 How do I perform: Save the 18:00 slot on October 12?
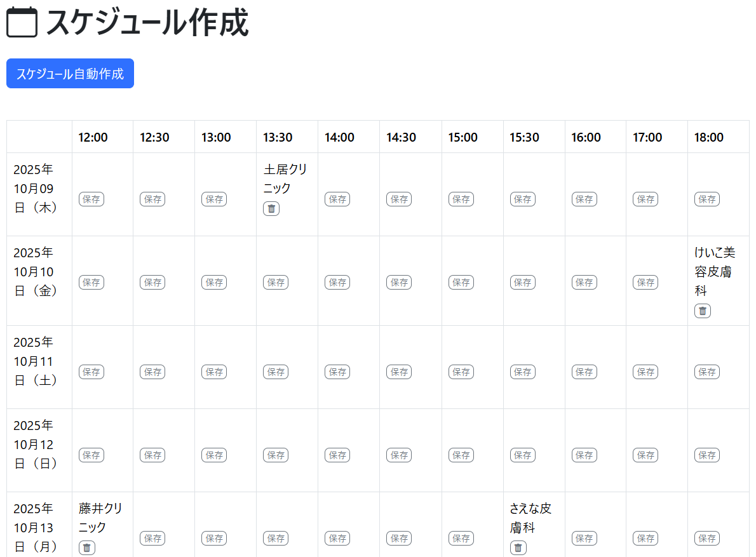pos(707,455)
